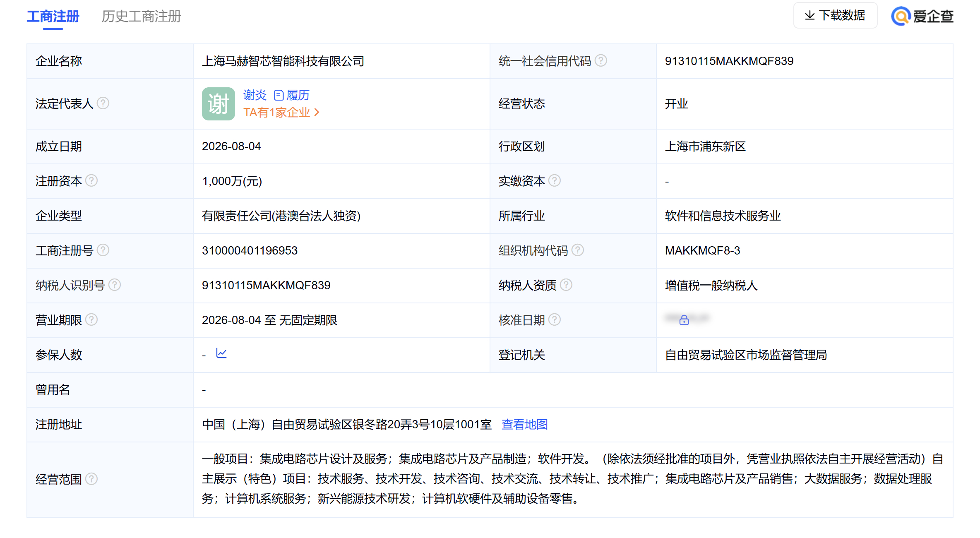
Task: Open the 履历 resume link
Action: pyautogui.click(x=292, y=95)
